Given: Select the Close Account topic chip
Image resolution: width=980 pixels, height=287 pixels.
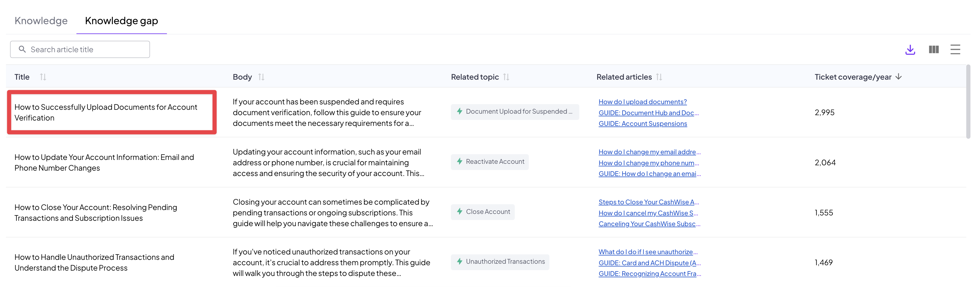Looking at the screenshot, I should [x=483, y=212].
